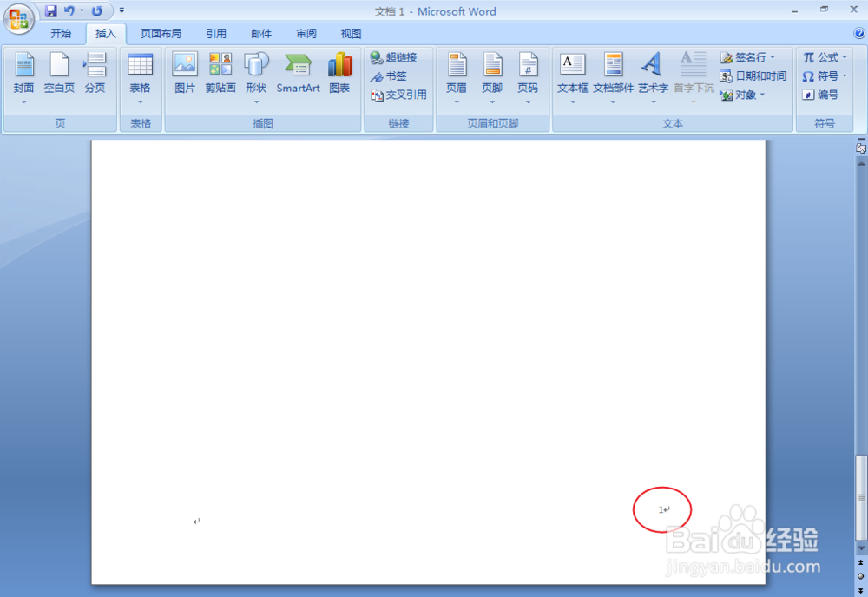Go to the next page
This screenshot has width=868, height=597.
coord(861,590)
